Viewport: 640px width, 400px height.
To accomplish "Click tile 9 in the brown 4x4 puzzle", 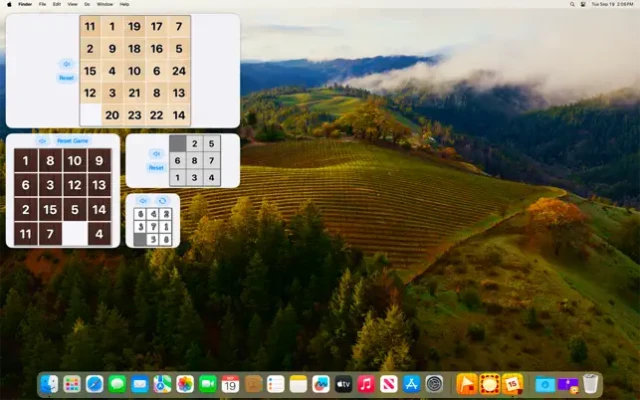I will tap(99, 160).
